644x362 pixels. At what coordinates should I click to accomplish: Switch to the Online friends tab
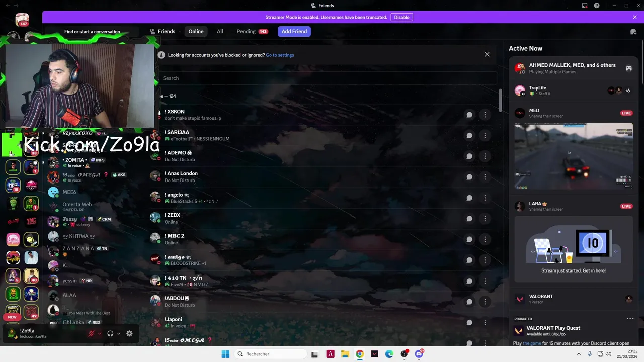196,31
